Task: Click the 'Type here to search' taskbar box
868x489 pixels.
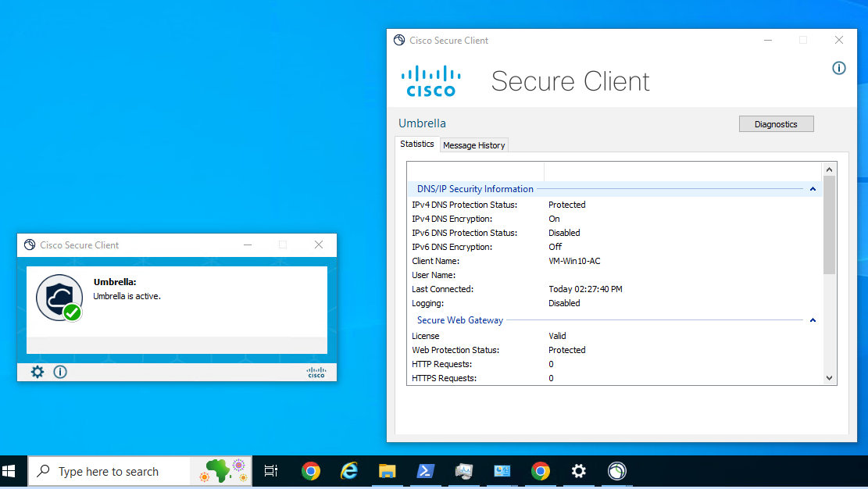Action: point(140,471)
